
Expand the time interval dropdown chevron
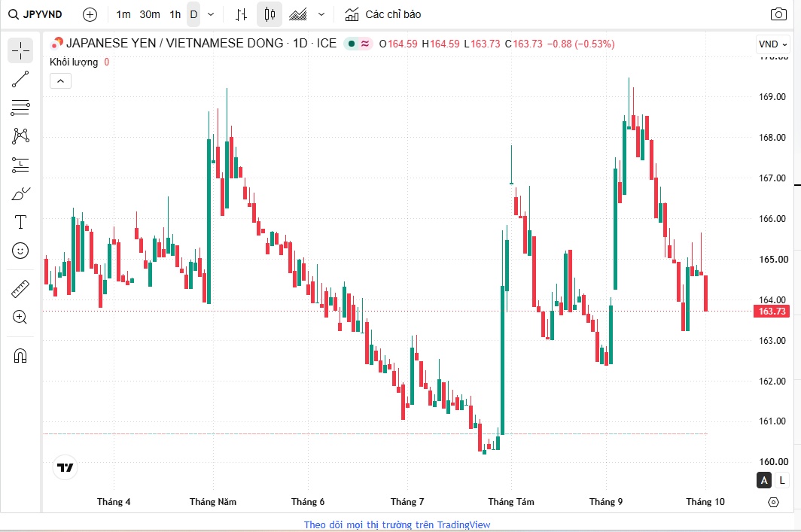pos(211,14)
